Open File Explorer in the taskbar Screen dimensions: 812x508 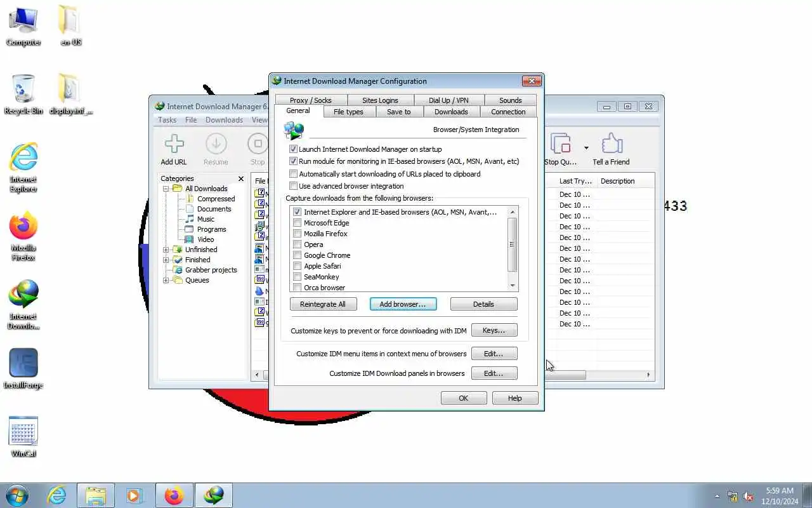click(x=96, y=495)
